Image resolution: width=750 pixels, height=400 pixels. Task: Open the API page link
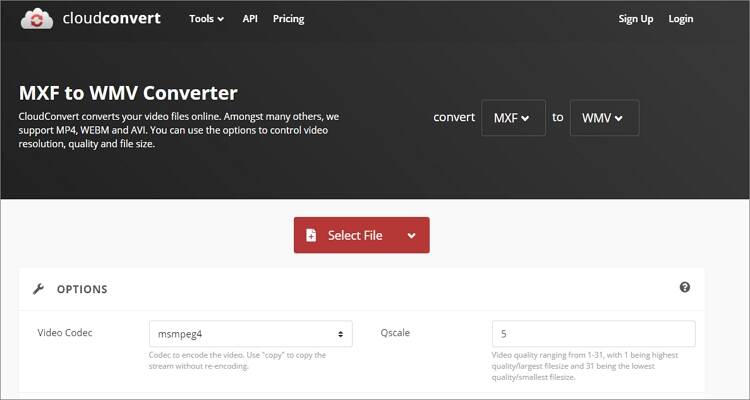250,19
